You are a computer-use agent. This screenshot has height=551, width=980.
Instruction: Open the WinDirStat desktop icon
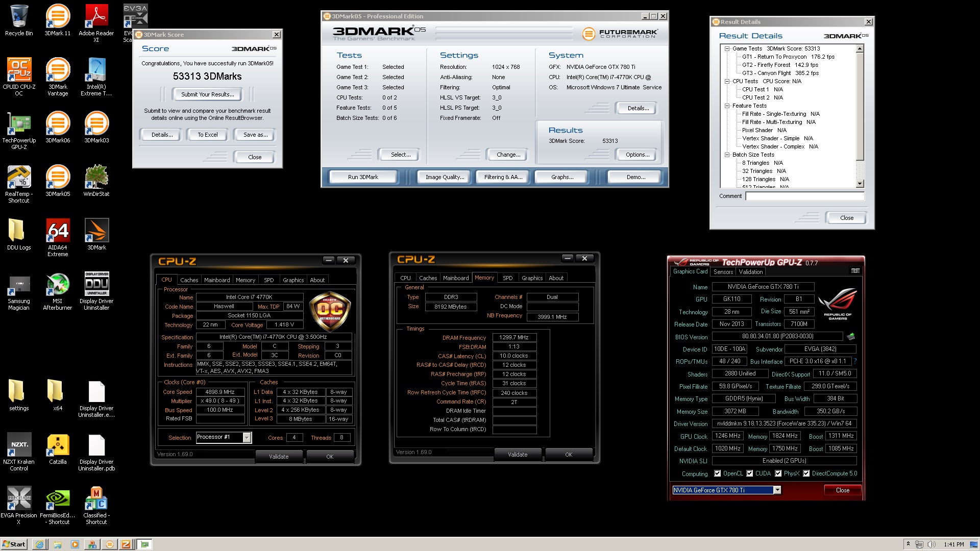(x=96, y=181)
